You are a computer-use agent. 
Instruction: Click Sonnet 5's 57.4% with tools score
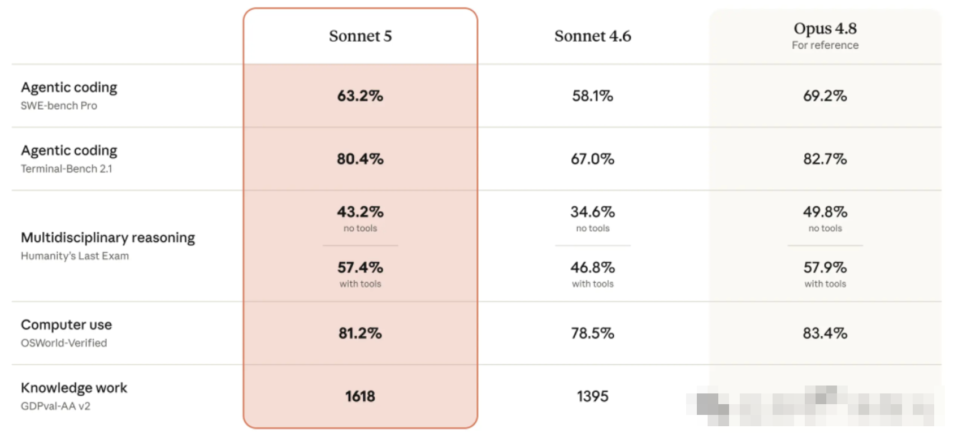pos(360,267)
